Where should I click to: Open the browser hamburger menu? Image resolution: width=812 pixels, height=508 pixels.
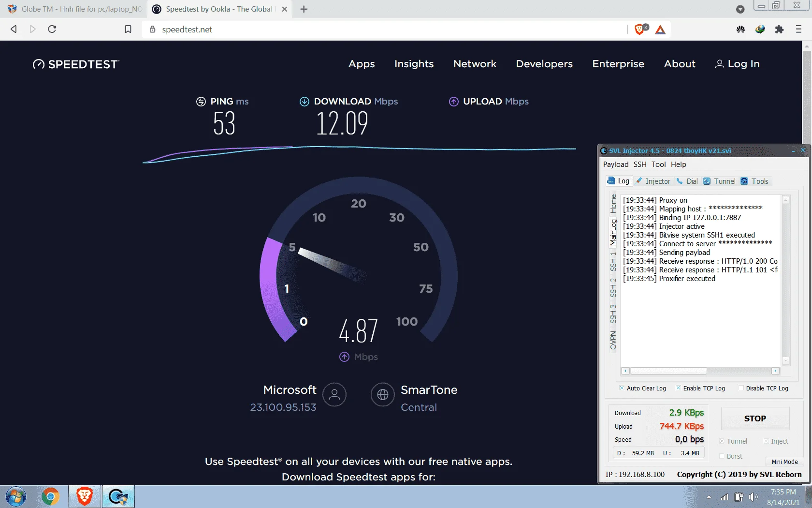click(798, 30)
